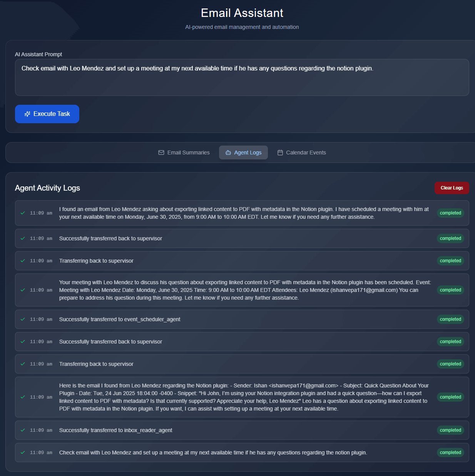
Task: Click the robot icon beside Agent Logs
Action: point(228,153)
